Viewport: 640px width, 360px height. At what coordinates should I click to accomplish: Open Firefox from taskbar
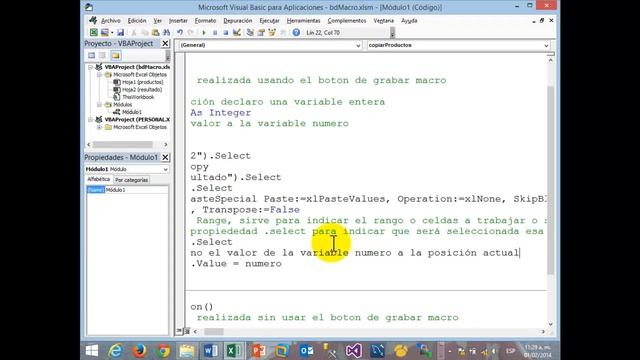click(x=139, y=351)
